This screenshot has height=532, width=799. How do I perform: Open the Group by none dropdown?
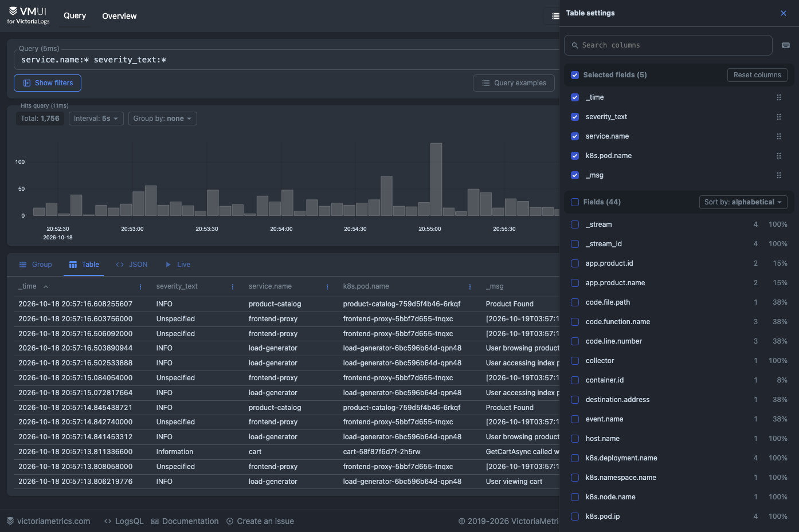click(x=163, y=119)
